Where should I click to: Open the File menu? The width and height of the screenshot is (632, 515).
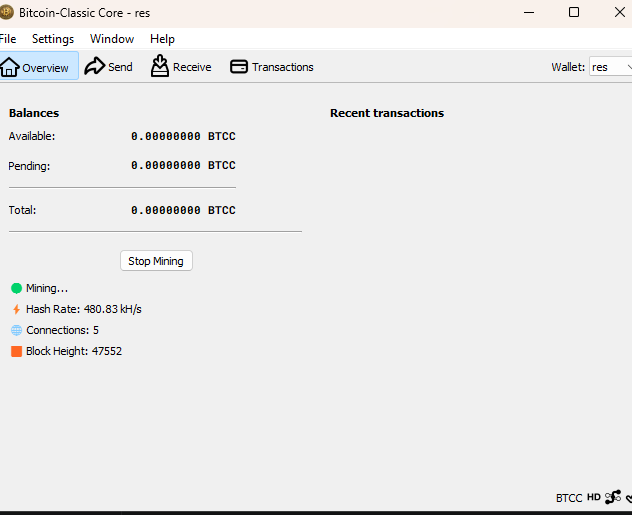[8, 39]
